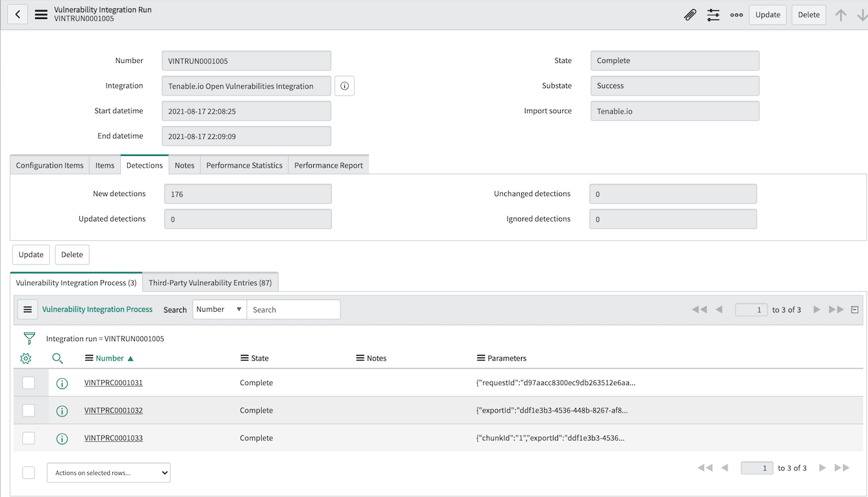This screenshot has height=497, width=868.
Task: Select checkbox for row VINTPRC0001033
Action: click(29, 438)
